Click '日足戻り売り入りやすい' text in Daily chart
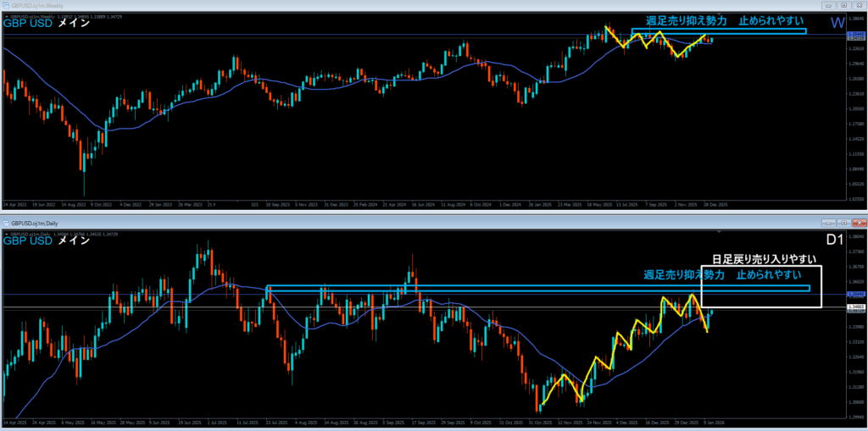Screen dimensions: 868x431 765,259
